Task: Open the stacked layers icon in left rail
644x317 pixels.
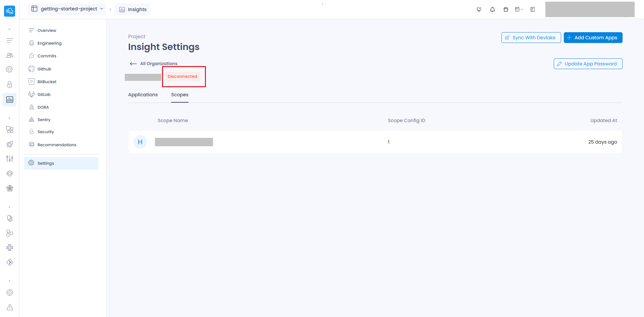Action: 10,173
